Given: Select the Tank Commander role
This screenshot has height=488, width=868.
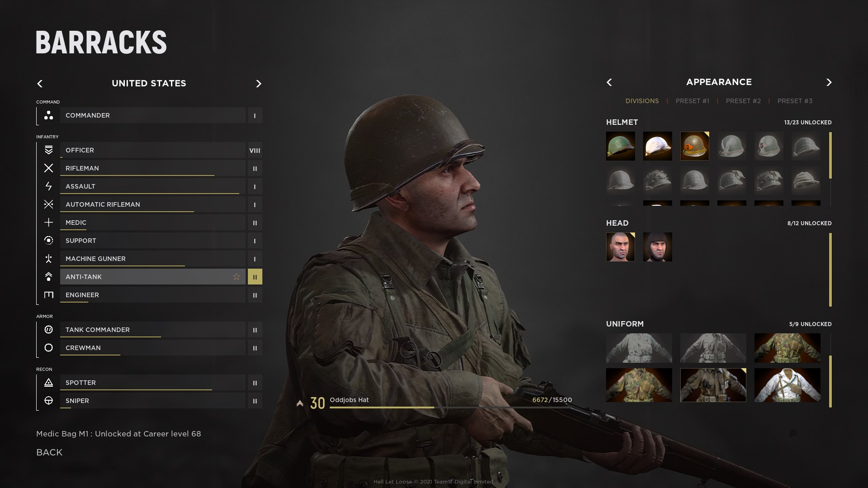Looking at the screenshot, I should (153, 330).
